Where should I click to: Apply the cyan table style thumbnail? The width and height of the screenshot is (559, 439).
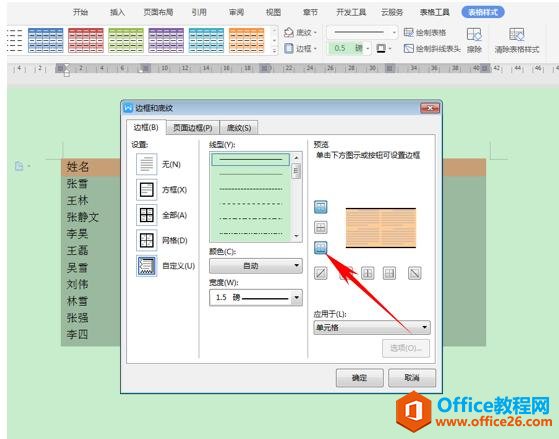[x=206, y=40]
